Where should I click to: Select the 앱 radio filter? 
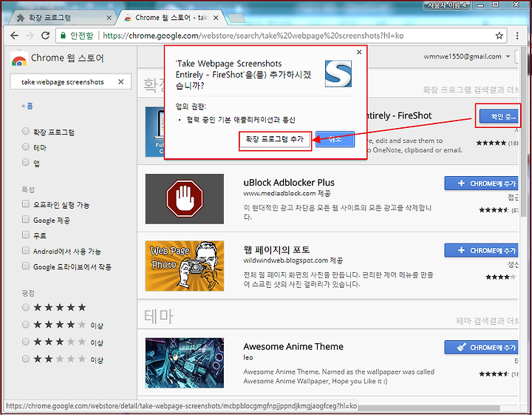(x=25, y=162)
